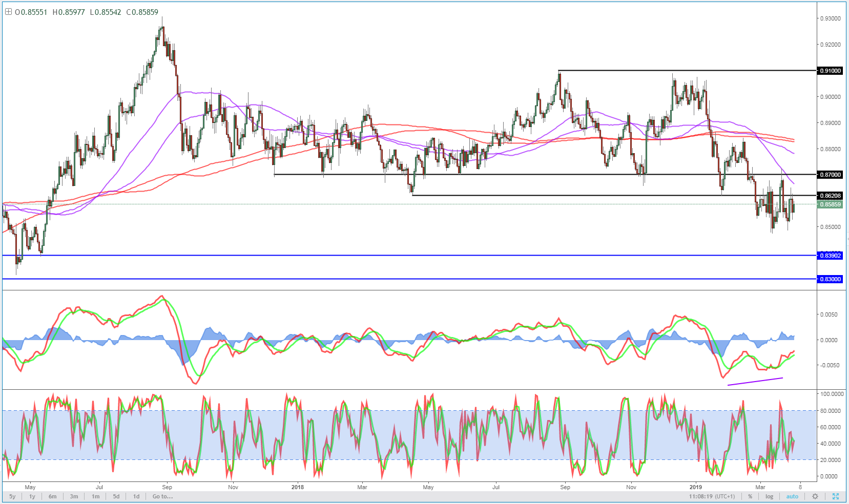849x504 pixels.
Task: Select the 0.87000 price line label
Action: (830, 175)
